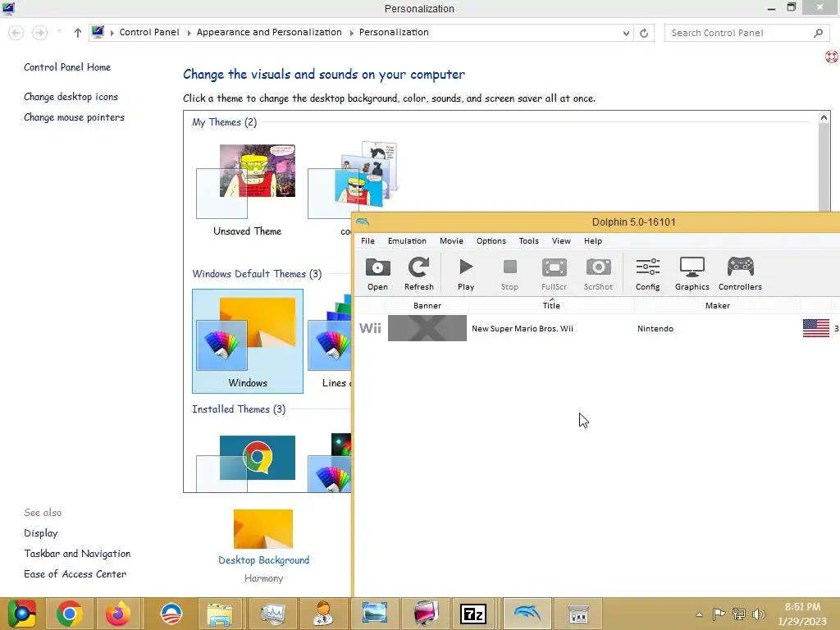The width and height of the screenshot is (840, 630).
Task: Sort game list by Banner column
Action: 427,305
